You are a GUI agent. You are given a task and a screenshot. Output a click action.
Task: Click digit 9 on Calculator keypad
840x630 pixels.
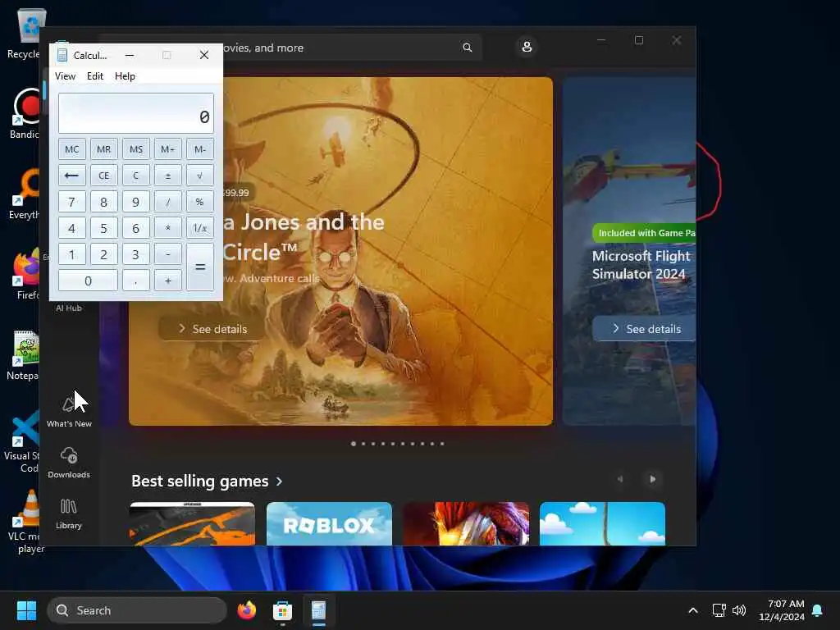tap(136, 202)
